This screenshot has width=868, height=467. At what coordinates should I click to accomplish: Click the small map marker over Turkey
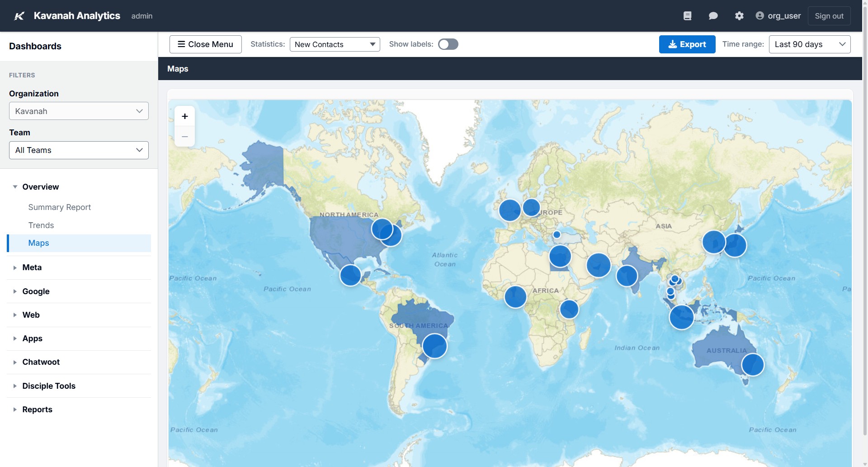pyautogui.click(x=557, y=234)
